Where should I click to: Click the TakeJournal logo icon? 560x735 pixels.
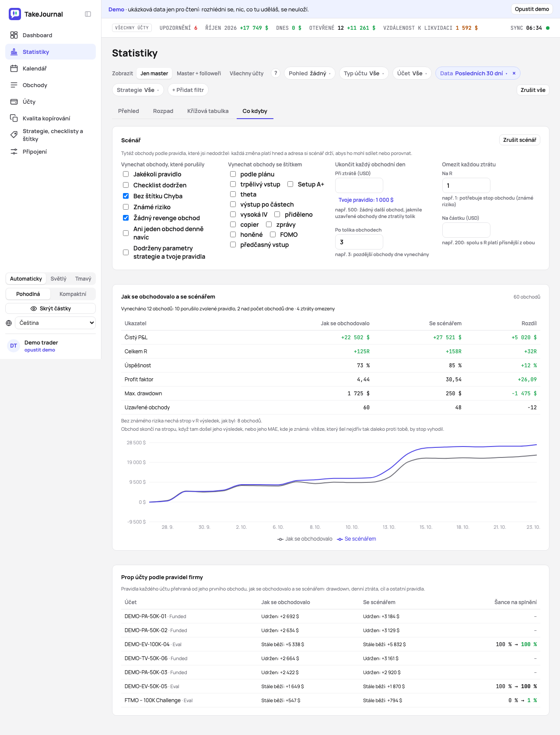(15, 14)
